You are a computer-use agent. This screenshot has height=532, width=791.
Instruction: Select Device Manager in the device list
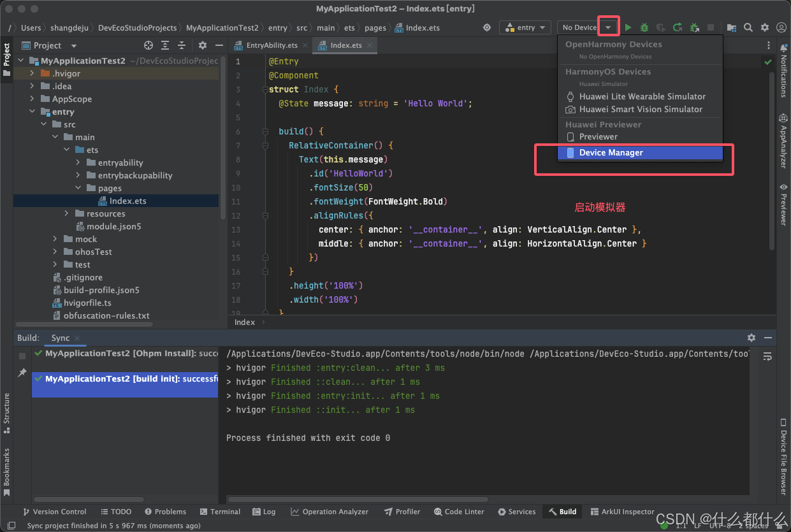coord(640,153)
